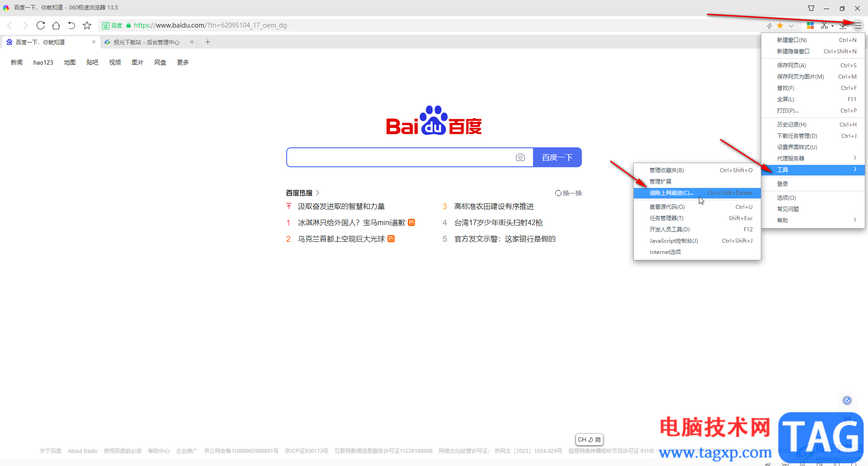Select 查看源代码(O) in tools submenu

coord(697,207)
